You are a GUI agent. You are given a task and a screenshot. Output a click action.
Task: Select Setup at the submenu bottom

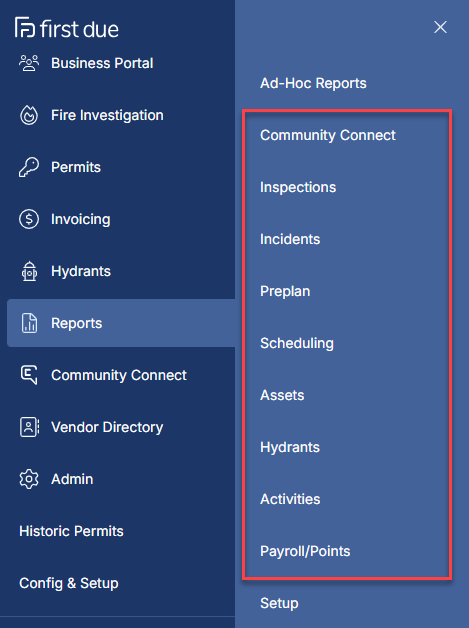279,604
